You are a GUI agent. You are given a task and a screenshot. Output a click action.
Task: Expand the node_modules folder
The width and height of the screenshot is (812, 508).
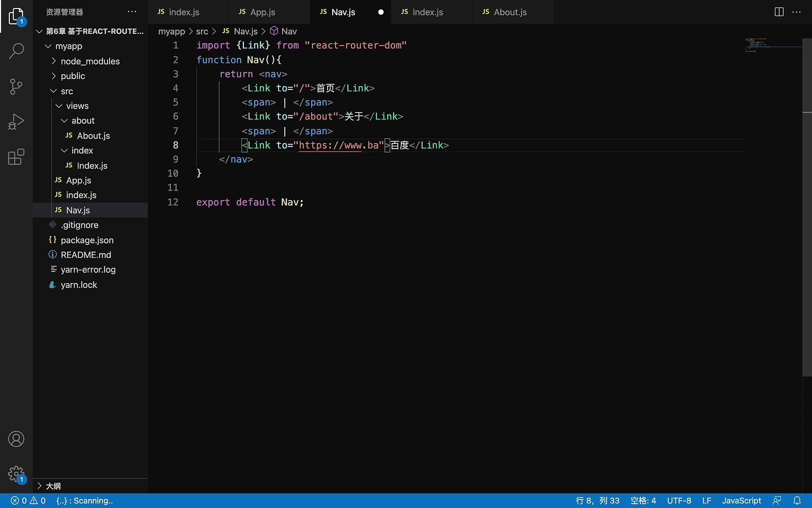pos(54,61)
